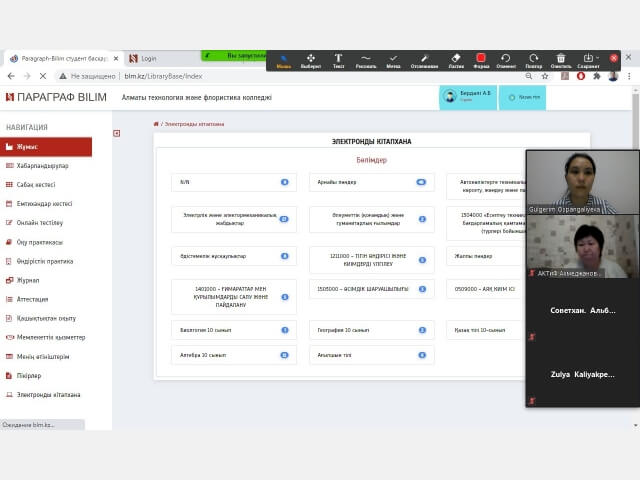
Task: Click the Undo annotation icon
Action: [506, 61]
